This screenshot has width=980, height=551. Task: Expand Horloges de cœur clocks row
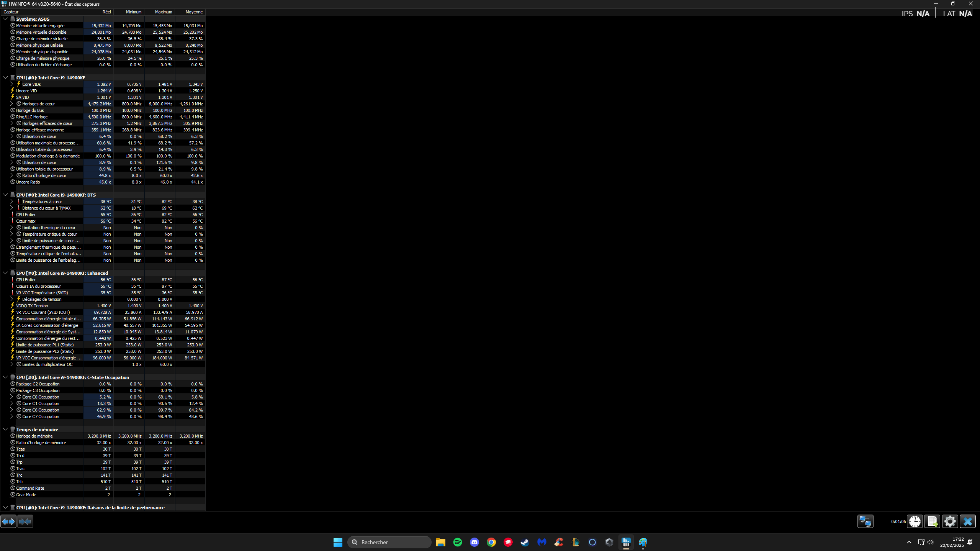click(x=11, y=104)
